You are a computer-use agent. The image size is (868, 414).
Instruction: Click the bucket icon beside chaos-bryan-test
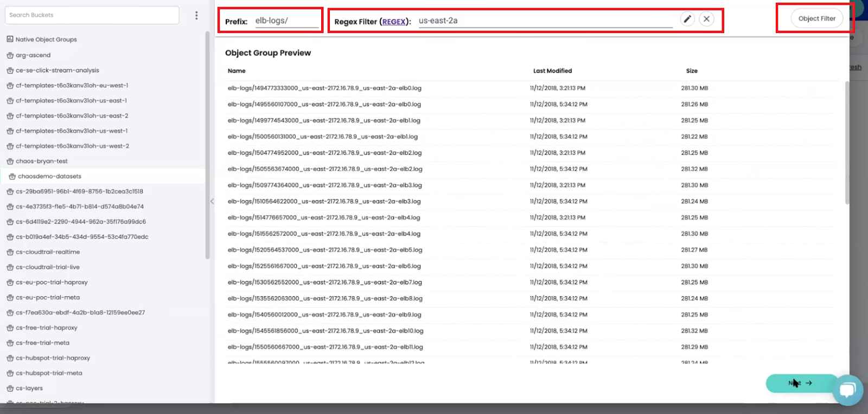[10, 161]
